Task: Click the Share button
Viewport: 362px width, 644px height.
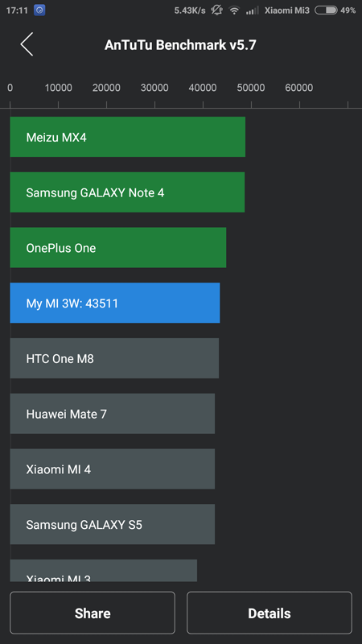Action: pyautogui.click(x=93, y=613)
